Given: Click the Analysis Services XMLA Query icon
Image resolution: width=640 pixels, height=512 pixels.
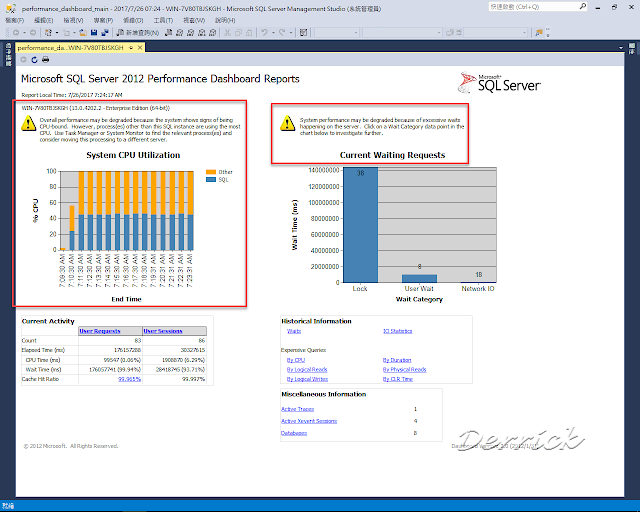Looking at the screenshot, I should (201, 33).
